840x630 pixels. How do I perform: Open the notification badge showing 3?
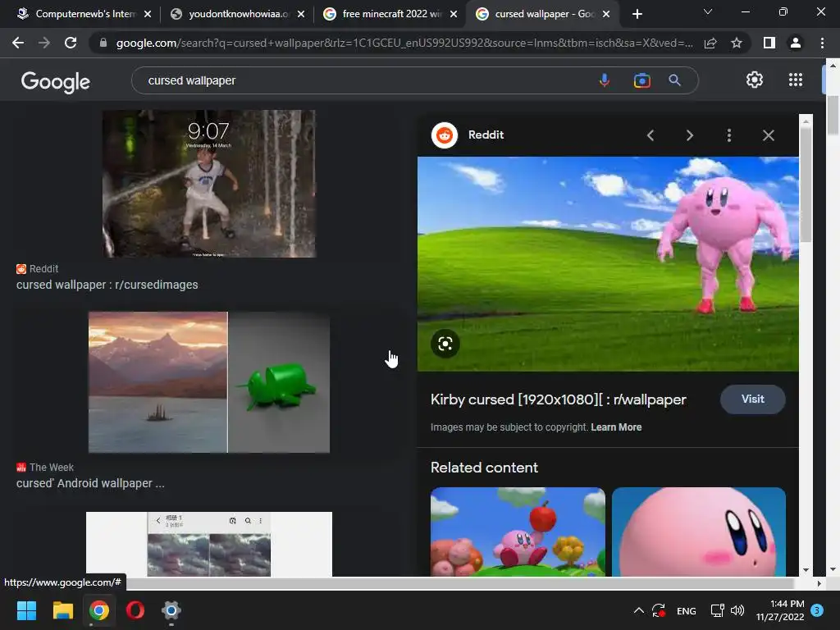pyautogui.click(x=817, y=610)
